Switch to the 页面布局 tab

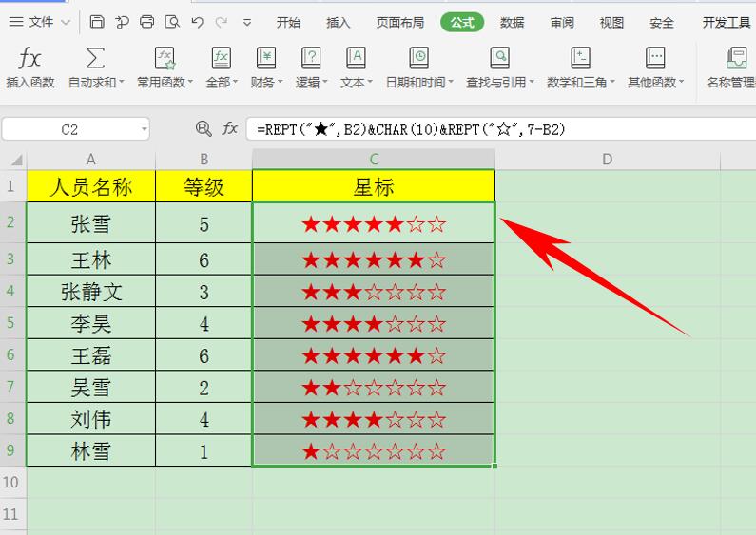[400, 22]
